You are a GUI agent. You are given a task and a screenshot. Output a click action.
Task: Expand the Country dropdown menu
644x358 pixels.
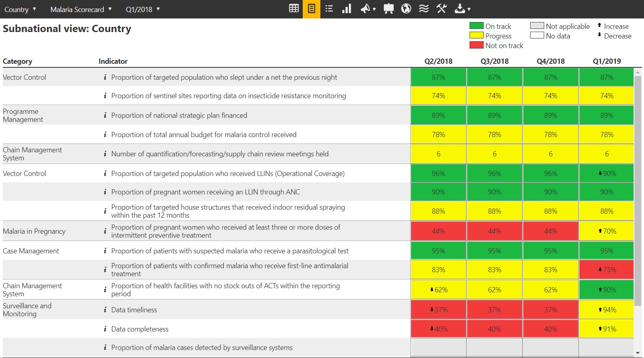20,9
